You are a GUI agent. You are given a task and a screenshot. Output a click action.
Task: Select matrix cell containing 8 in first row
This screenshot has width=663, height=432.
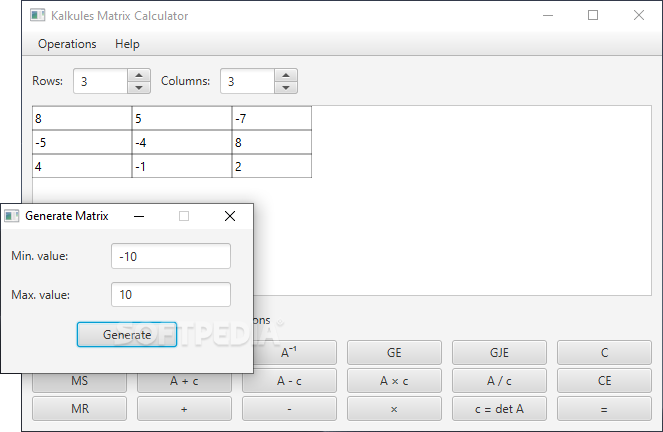click(x=82, y=118)
